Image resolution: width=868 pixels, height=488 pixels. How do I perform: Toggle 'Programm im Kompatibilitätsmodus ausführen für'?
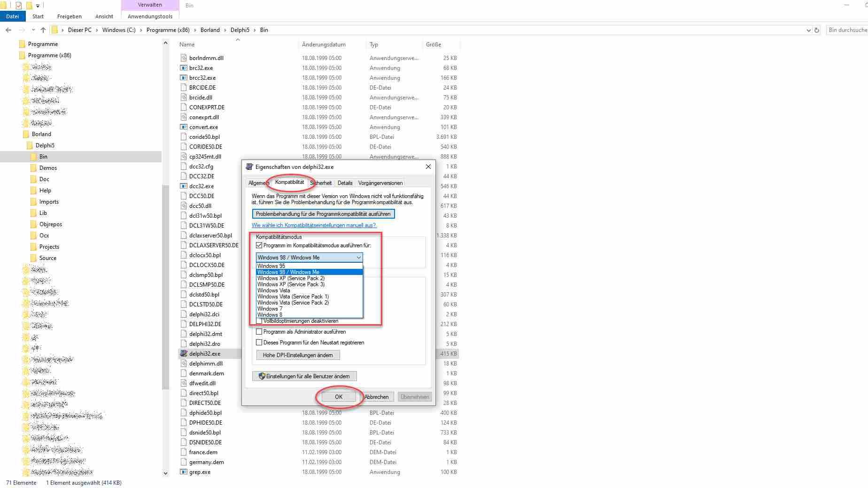pyautogui.click(x=259, y=245)
